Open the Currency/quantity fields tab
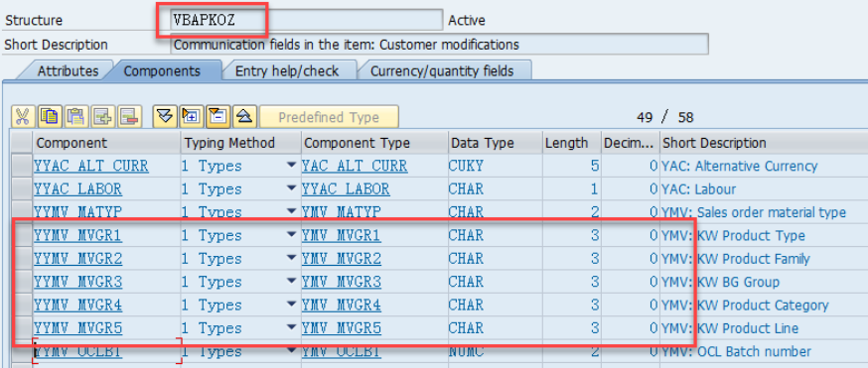Image resolution: width=868 pixels, height=368 pixels. point(442,71)
